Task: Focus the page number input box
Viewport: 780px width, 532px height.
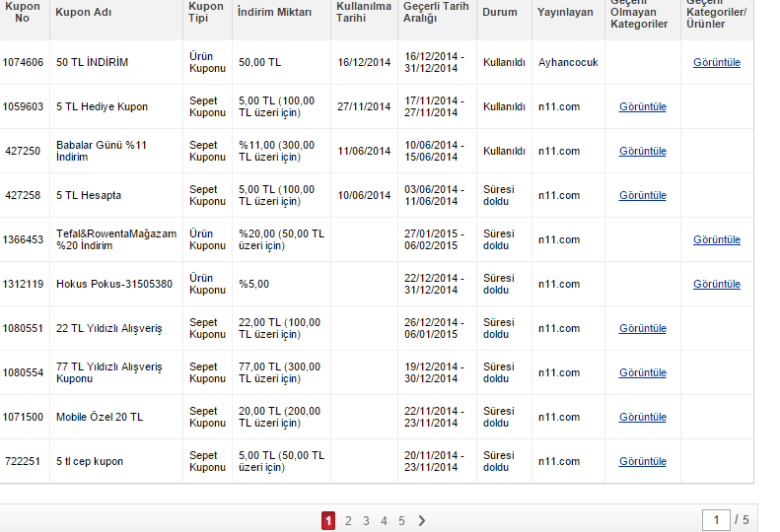Action: pyautogui.click(x=716, y=520)
